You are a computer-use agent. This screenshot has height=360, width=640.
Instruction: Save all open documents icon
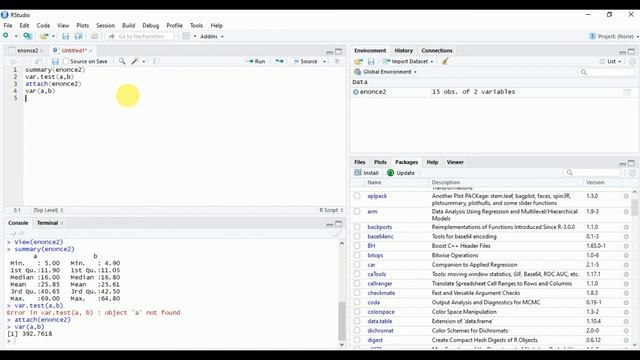tap(78, 36)
